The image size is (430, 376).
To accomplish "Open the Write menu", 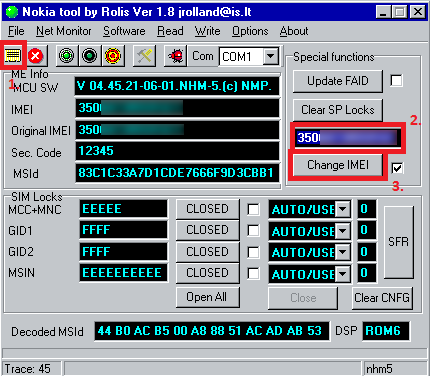I will click(x=207, y=31).
